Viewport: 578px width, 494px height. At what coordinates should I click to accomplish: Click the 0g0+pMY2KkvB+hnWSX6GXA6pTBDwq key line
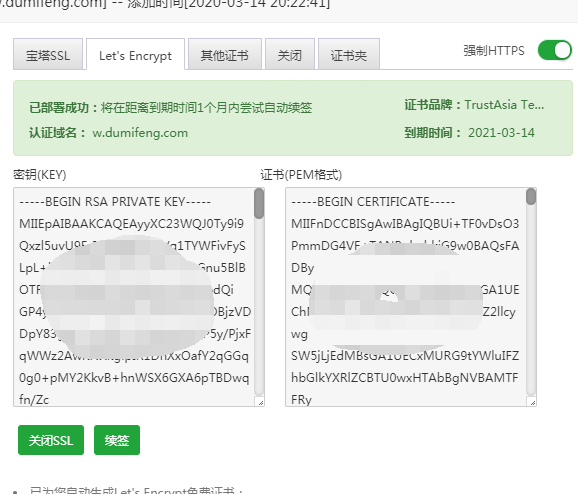(x=134, y=378)
